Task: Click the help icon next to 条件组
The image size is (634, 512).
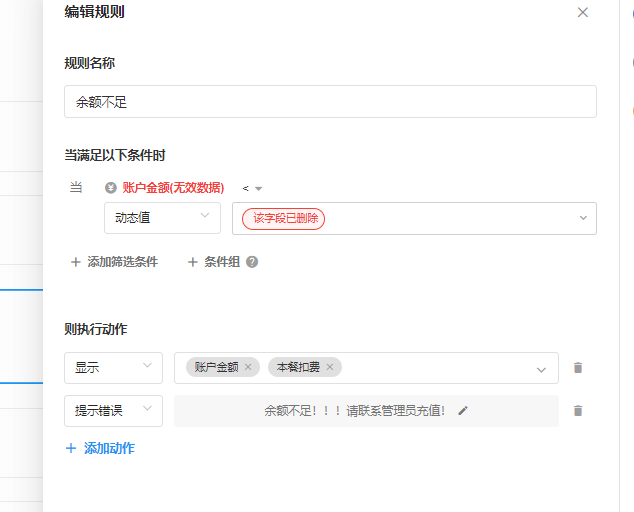Action: coord(252,262)
